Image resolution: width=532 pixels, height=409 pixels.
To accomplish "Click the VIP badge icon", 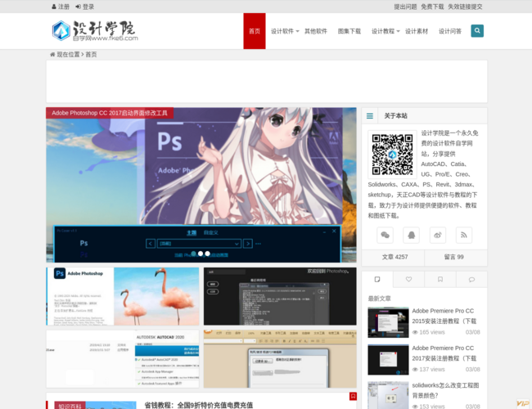I will [x=523, y=403].
